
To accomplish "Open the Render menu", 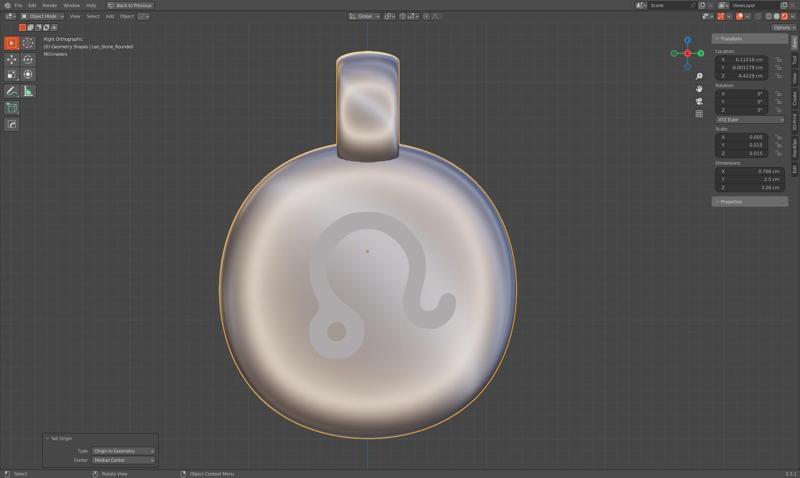I will [x=49, y=5].
